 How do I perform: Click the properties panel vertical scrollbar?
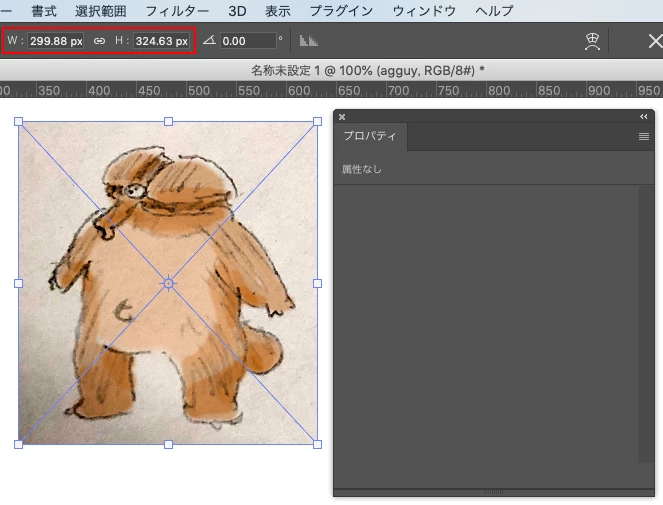pyautogui.click(x=646, y=325)
